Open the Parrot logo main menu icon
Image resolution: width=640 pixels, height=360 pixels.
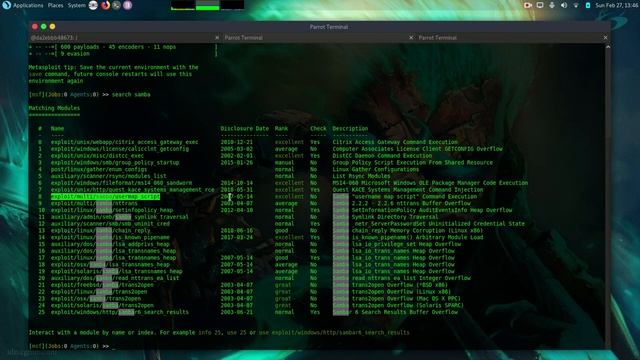pos(6,5)
